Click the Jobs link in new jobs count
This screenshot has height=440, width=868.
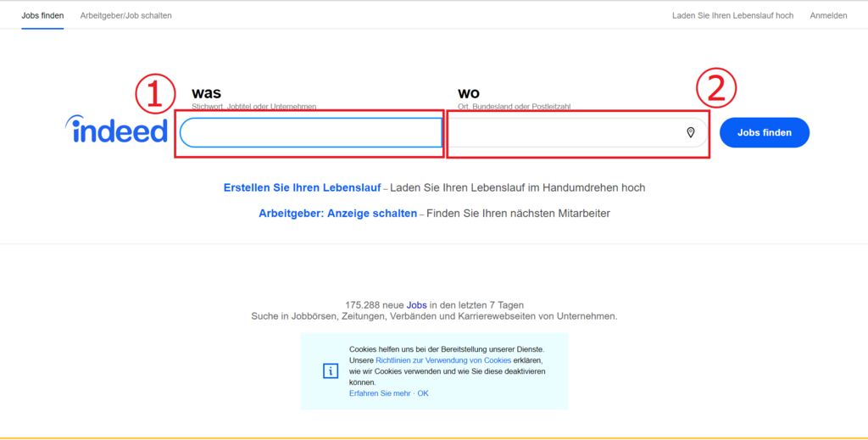416,305
